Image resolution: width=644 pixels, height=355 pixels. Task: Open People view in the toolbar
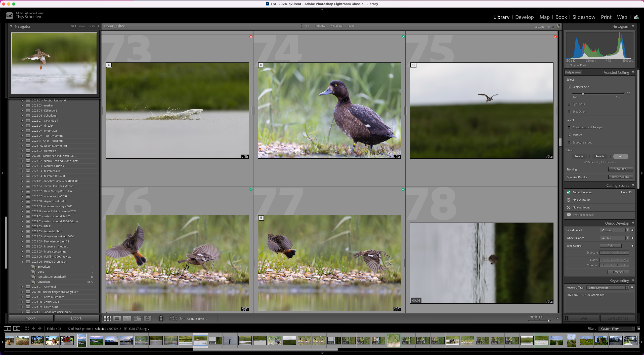tap(147, 318)
